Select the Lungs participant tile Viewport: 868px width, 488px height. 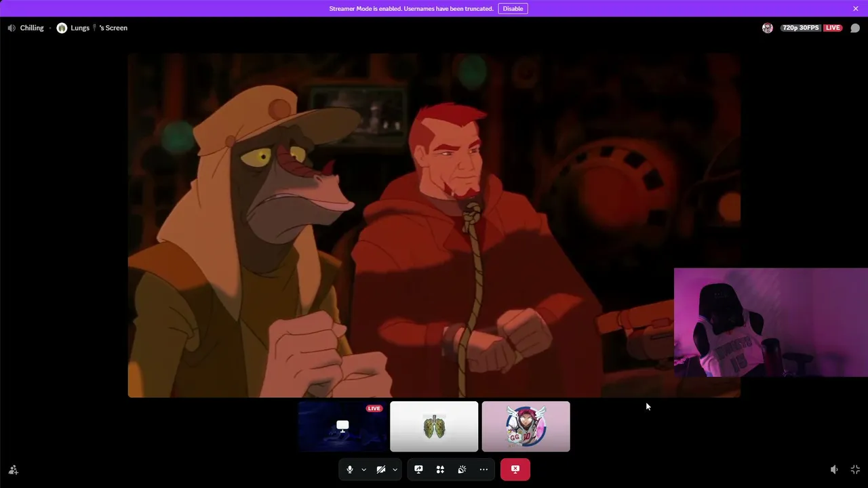(x=434, y=426)
